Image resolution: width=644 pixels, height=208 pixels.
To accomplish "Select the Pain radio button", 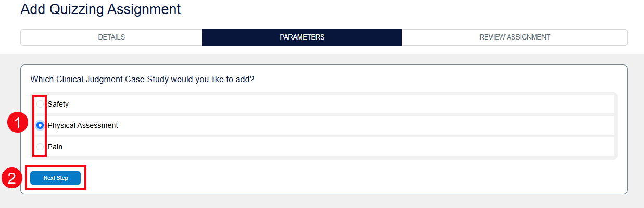I will pyautogui.click(x=40, y=147).
